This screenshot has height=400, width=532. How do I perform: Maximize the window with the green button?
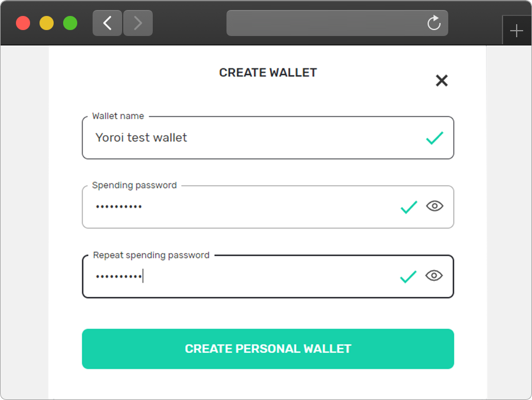pos(70,23)
